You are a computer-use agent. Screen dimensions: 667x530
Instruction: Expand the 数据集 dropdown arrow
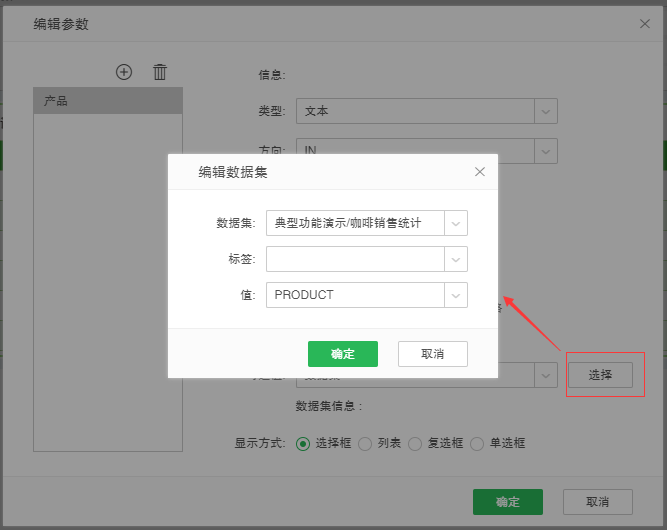456,223
